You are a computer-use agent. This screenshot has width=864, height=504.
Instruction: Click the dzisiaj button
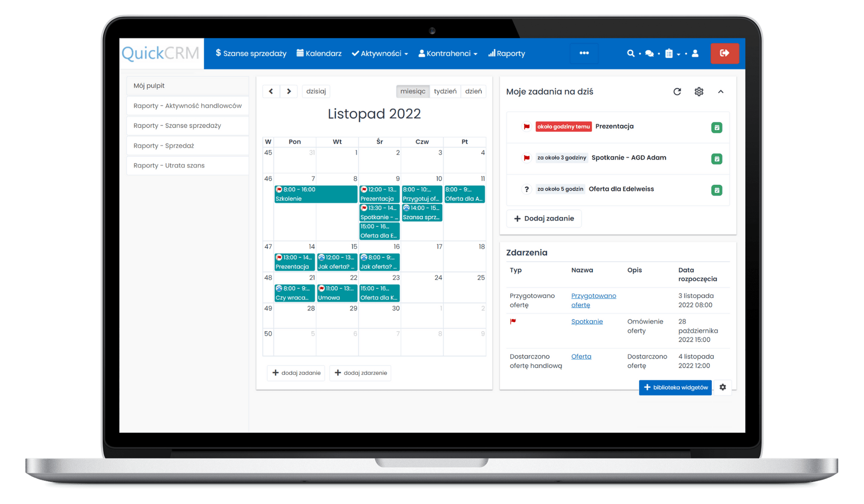coord(316,91)
